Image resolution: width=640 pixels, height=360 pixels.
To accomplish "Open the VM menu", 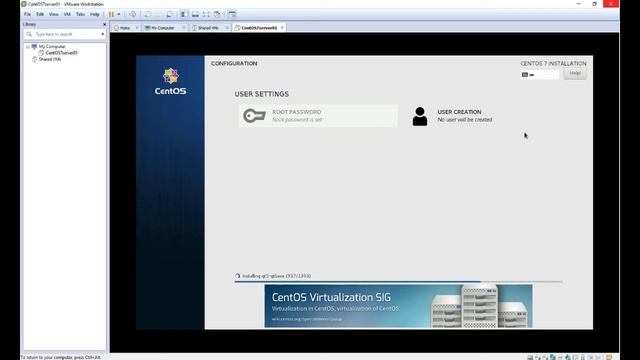I will pyautogui.click(x=67, y=14).
